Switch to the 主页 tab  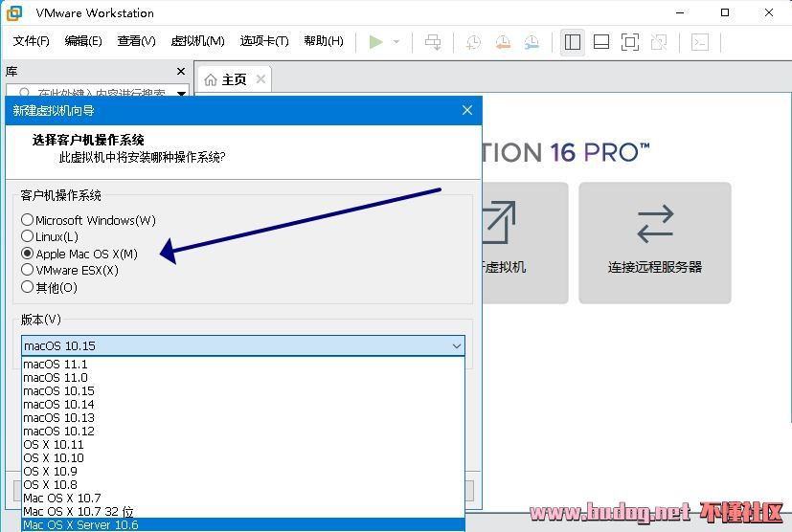pyautogui.click(x=234, y=79)
